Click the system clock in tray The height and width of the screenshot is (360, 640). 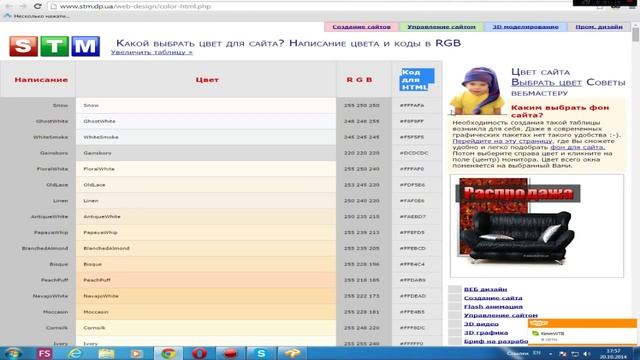click(x=613, y=354)
